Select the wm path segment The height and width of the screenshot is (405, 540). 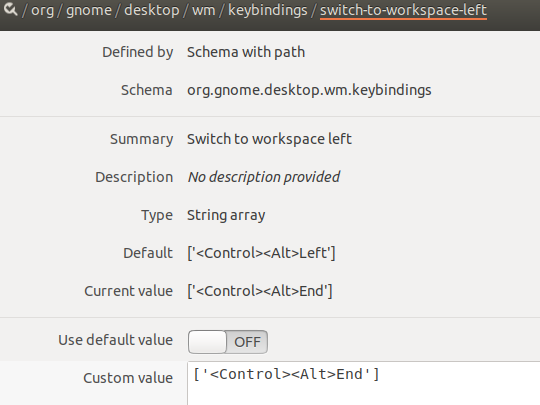pos(204,10)
